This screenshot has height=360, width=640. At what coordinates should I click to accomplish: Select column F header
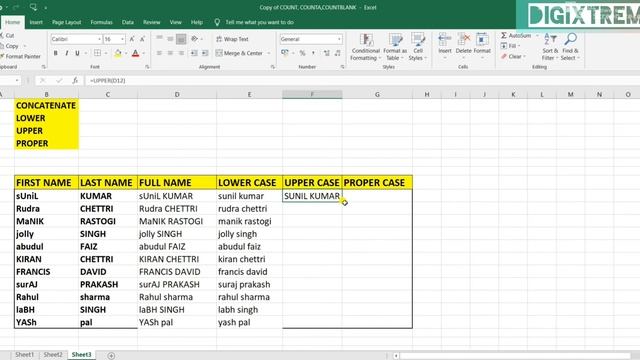point(312,94)
